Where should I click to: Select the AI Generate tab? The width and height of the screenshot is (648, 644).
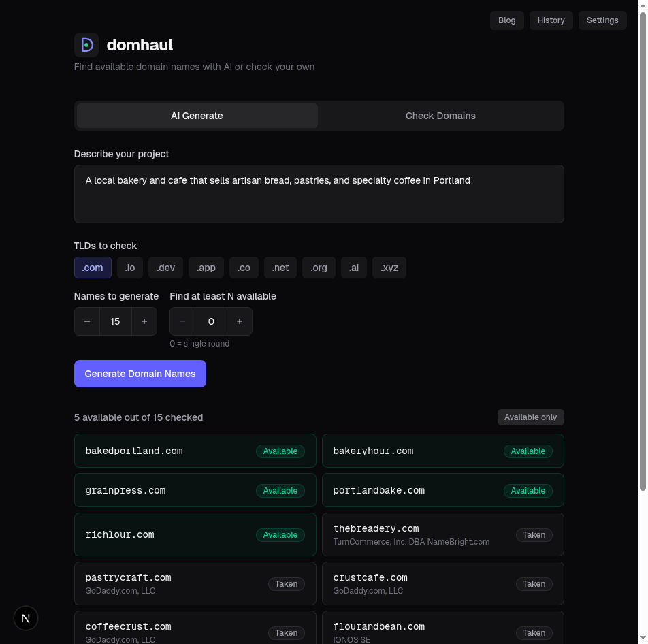(x=197, y=116)
